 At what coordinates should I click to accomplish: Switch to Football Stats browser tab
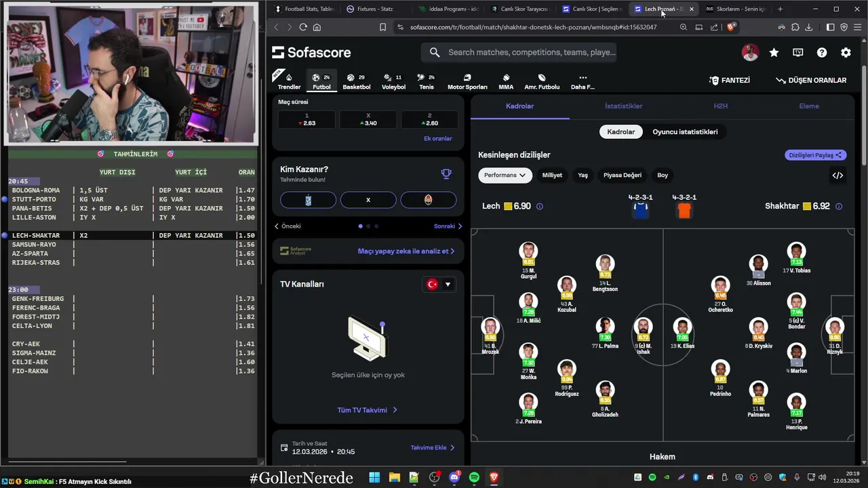(x=304, y=9)
